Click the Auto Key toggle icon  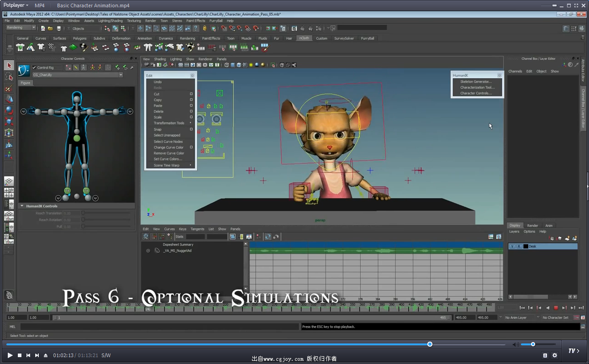point(576,317)
